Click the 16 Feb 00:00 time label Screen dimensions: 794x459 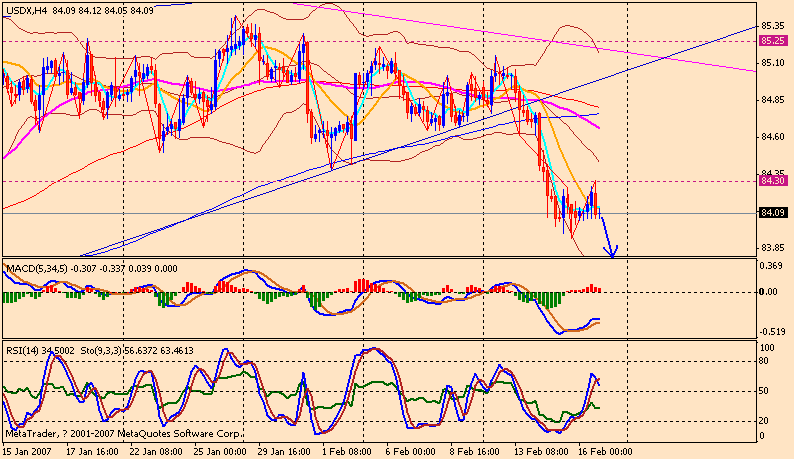[605, 451]
